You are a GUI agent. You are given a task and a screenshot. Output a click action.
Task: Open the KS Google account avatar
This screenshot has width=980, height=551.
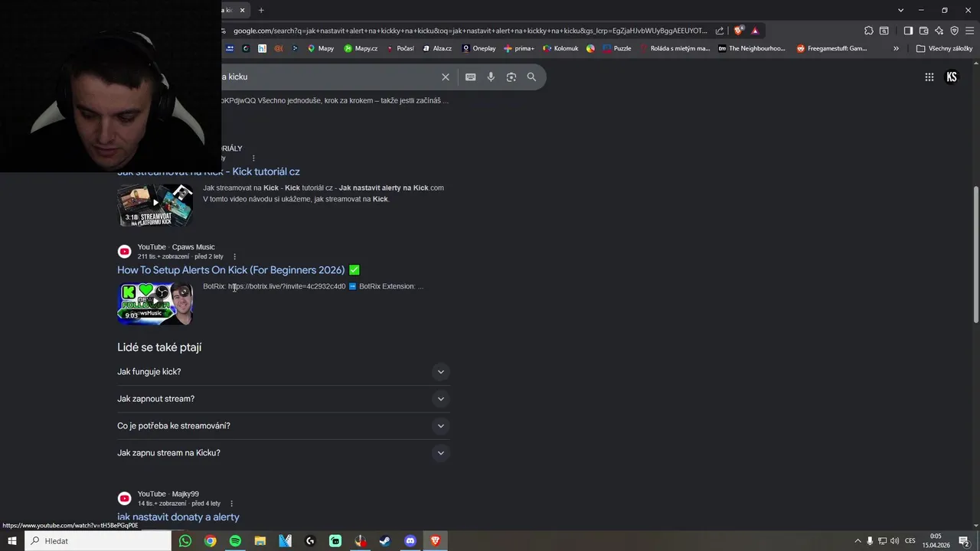click(952, 77)
